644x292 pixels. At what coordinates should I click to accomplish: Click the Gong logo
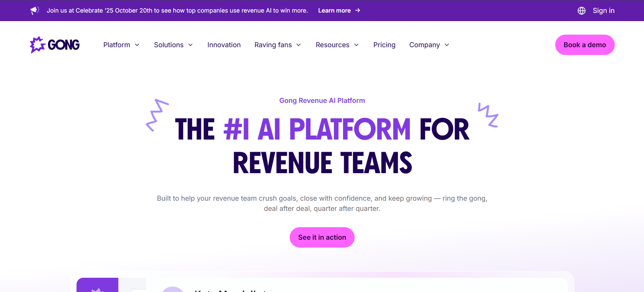(55, 45)
